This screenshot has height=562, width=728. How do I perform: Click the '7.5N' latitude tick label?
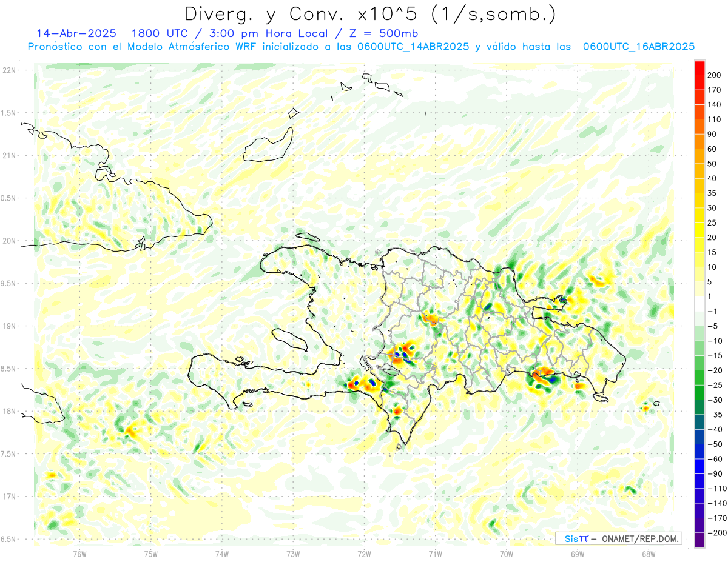click(9, 454)
